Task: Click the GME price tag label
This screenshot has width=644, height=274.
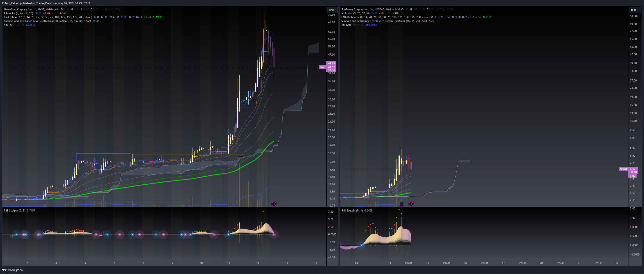Action: [322, 67]
